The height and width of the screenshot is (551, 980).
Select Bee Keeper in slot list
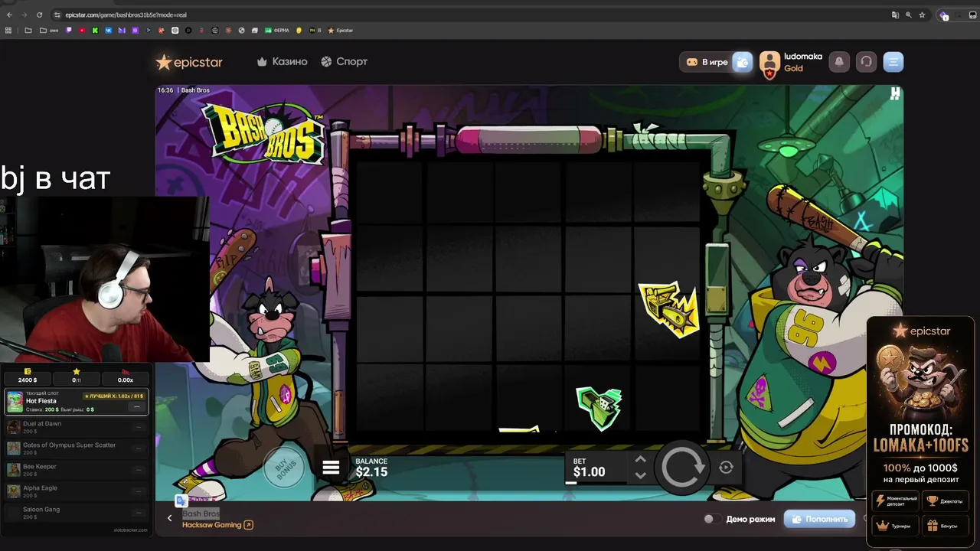[76, 470]
